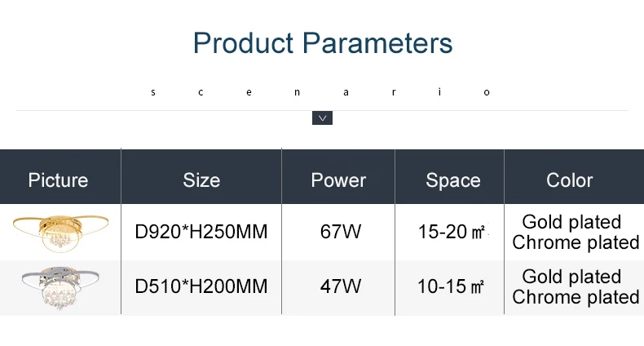Image resolution: width=644 pixels, height=346 pixels.
Task: Click Gold plated in the first row
Action: (x=571, y=222)
